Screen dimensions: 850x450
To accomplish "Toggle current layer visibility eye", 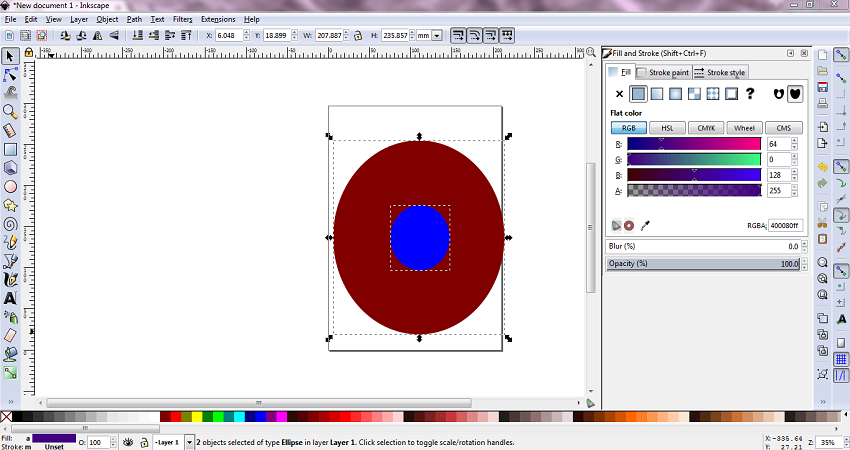I will [x=128, y=442].
